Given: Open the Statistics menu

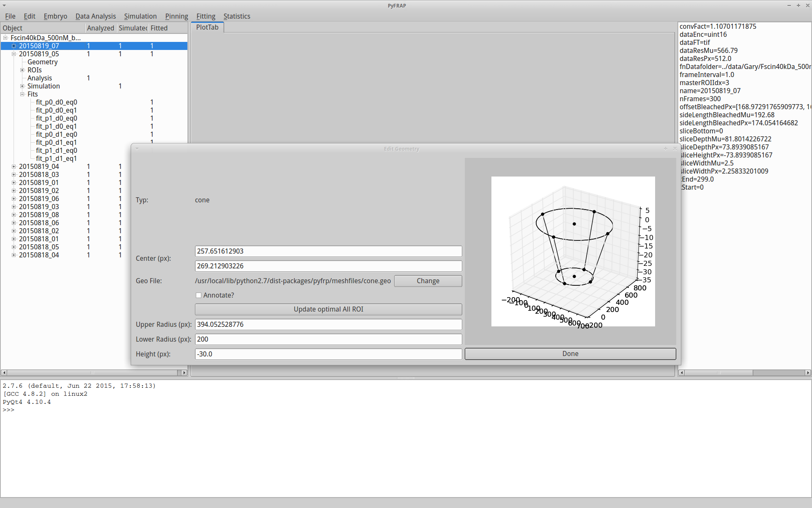Looking at the screenshot, I should (237, 16).
